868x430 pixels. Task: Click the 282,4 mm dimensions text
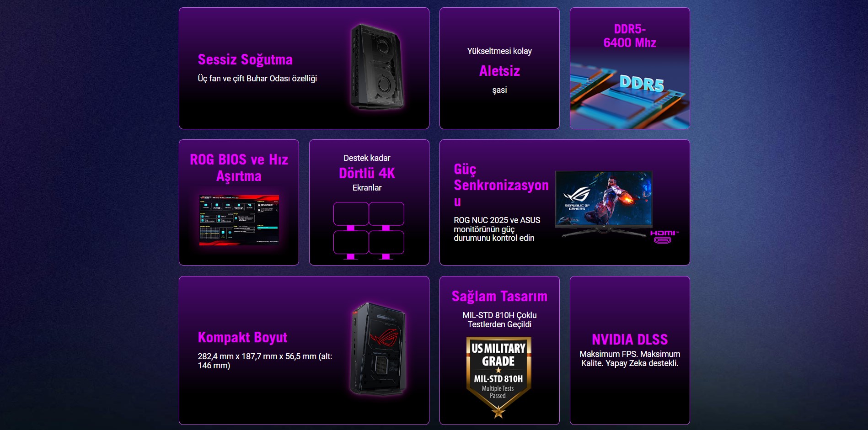click(x=265, y=361)
